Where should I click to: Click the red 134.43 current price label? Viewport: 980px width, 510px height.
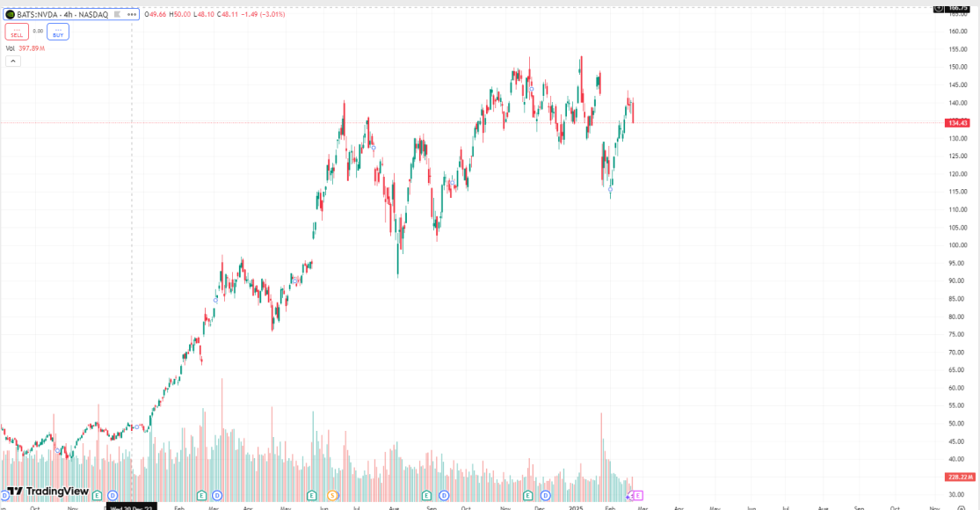[x=958, y=123]
